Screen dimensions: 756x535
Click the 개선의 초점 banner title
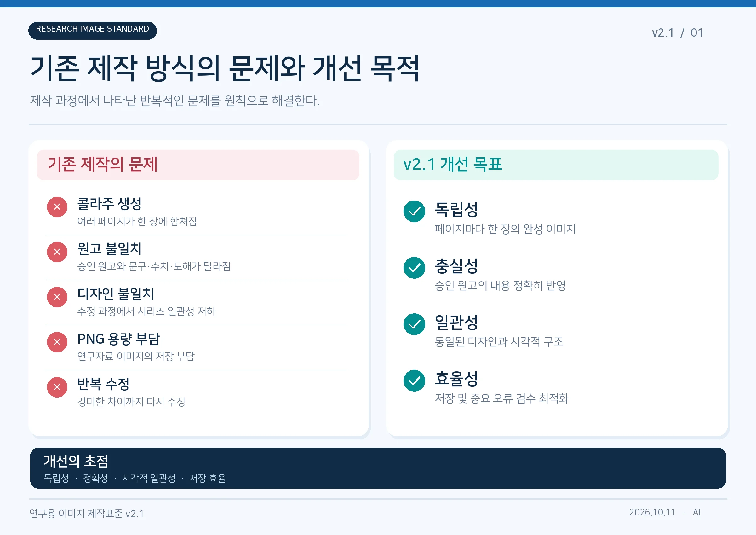pos(76,461)
